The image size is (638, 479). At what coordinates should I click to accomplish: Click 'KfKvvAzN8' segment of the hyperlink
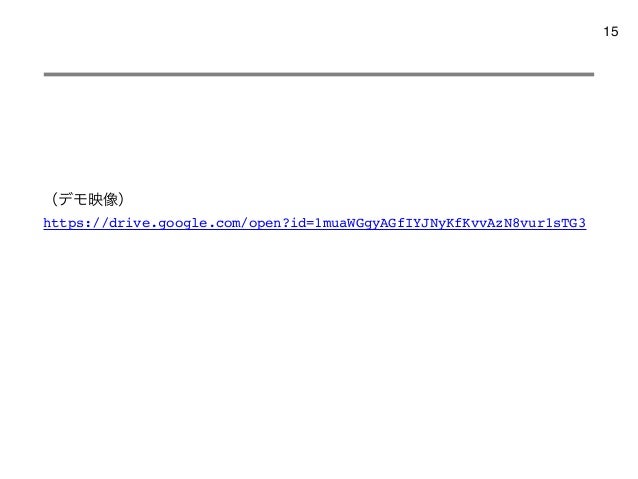tap(482, 223)
